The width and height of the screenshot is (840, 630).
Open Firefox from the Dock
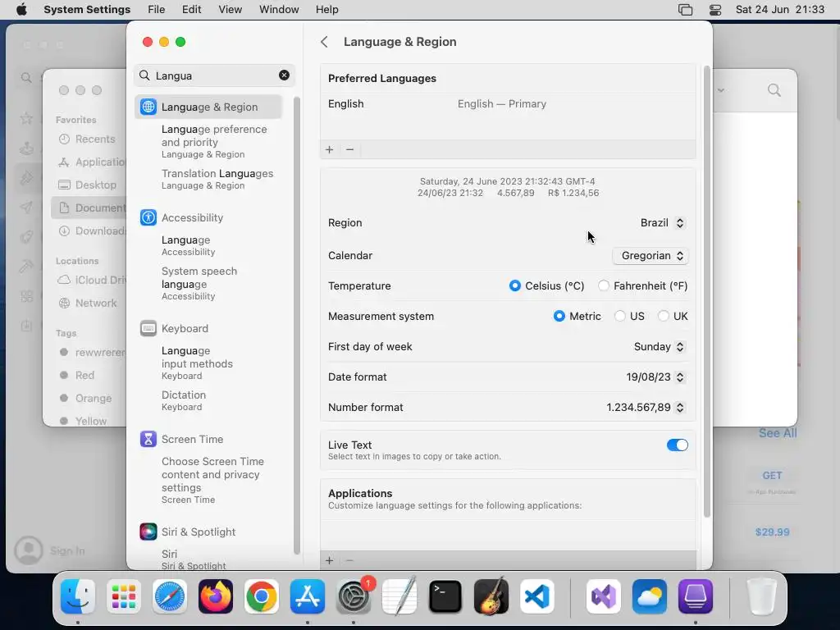216,596
